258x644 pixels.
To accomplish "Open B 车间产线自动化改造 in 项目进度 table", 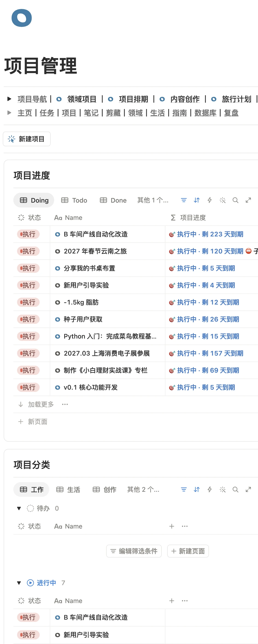I will coord(96,234).
